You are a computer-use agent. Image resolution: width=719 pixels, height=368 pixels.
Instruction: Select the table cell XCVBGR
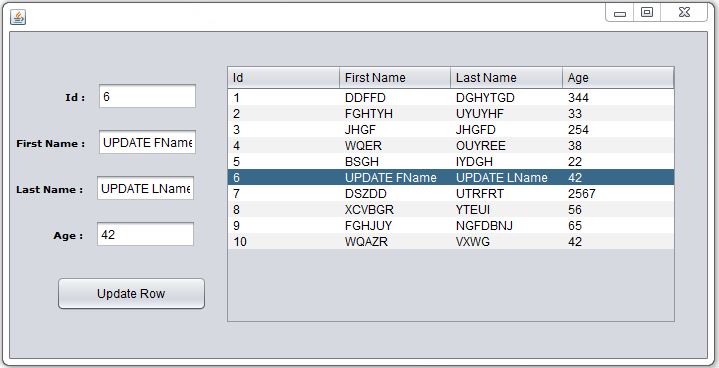(395, 209)
